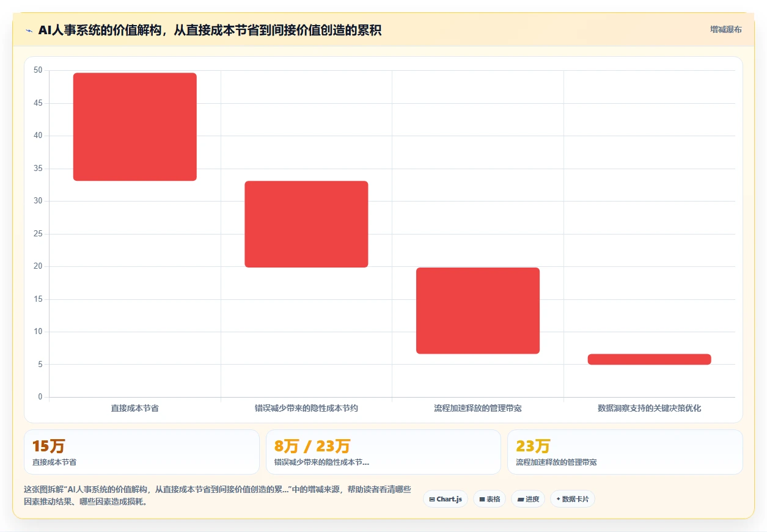Image resolution: width=767 pixels, height=532 pixels.
Task: Click the red 流程加速释放的管理带宽 bar
Action: pyautogui.click(x=478, y=311)
